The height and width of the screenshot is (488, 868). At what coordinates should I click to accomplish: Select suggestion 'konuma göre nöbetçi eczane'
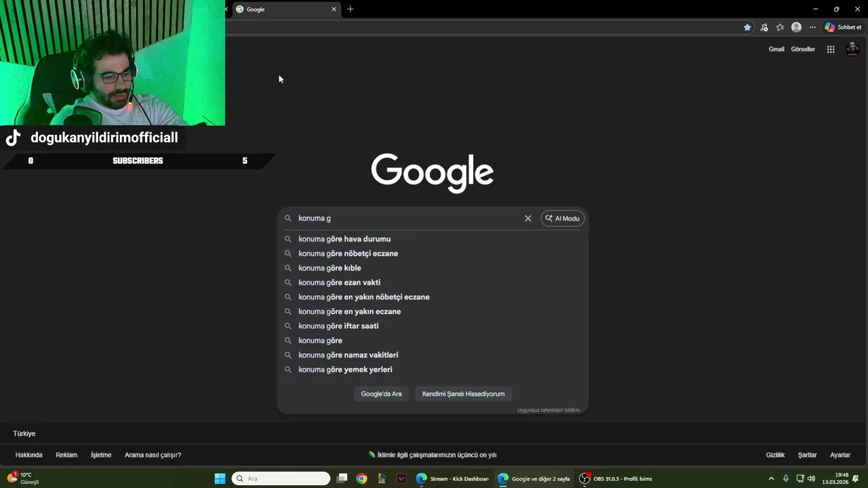(x=433, y=253)
